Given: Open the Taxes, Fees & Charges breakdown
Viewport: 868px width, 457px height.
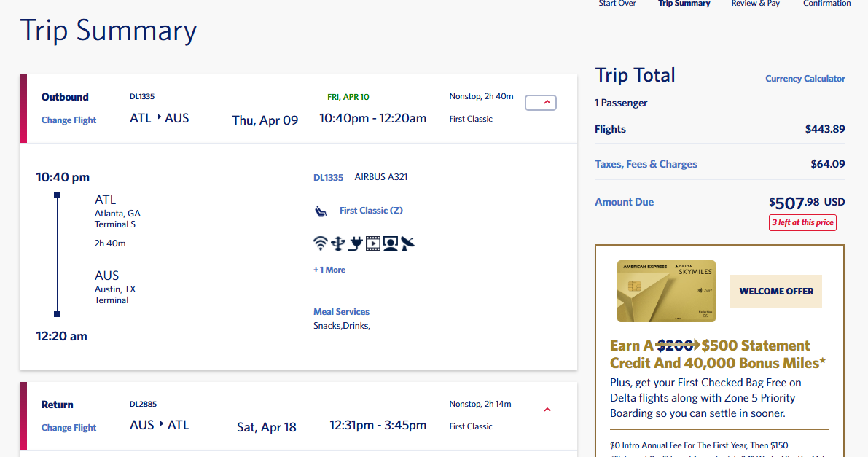Looking at the screenshot, I should 646,164.
